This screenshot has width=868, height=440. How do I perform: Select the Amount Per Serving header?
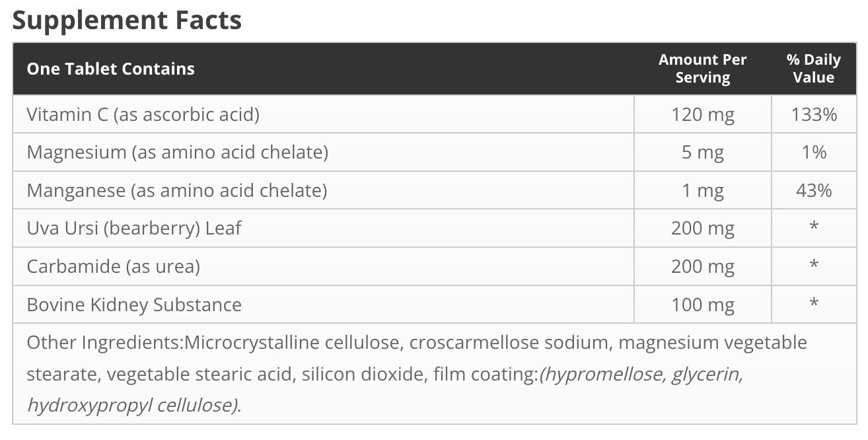(702, 69)
